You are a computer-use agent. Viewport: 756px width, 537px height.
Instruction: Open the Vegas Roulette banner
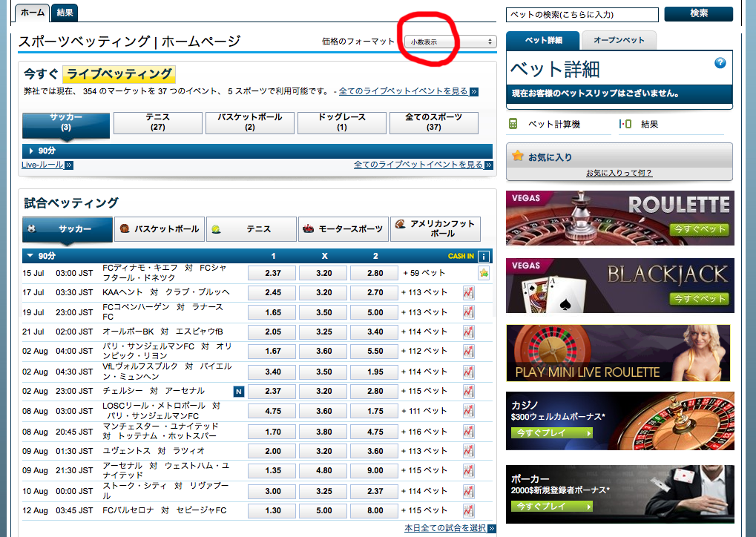tap(619, 218)
